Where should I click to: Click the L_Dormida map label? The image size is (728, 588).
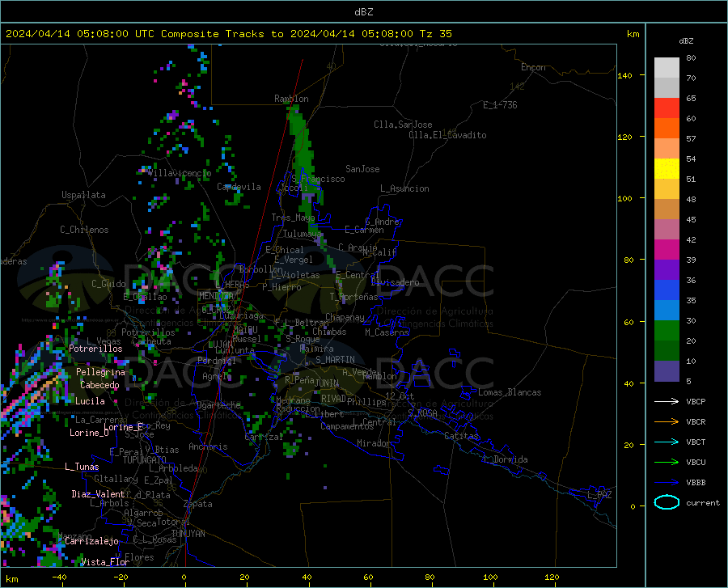(505, 459)
